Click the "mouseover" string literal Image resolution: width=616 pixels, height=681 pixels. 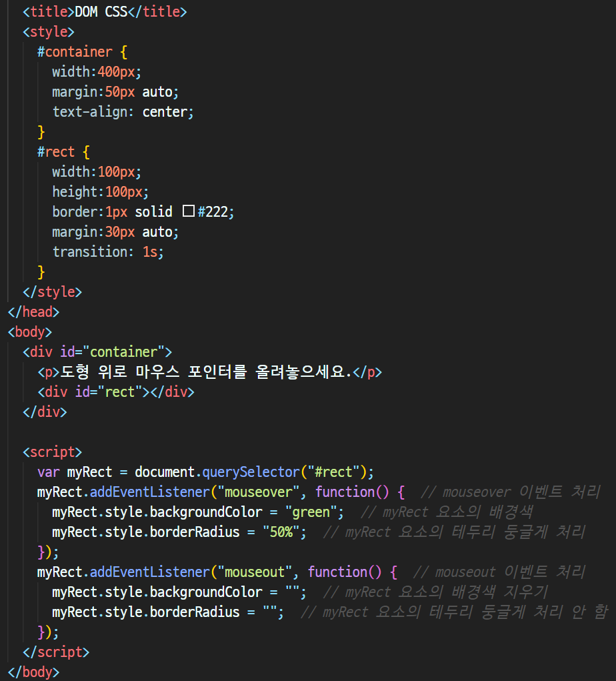(x=258, y=492)
